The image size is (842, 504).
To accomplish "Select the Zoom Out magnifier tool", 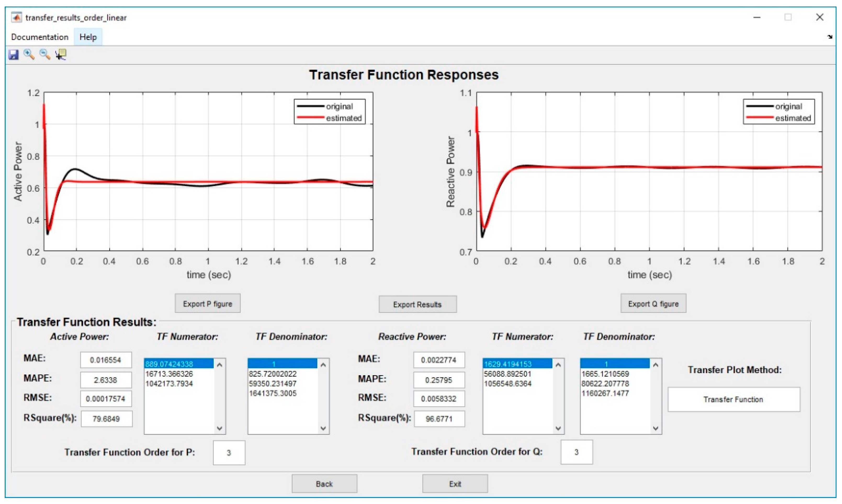I will tap(44, 54).
